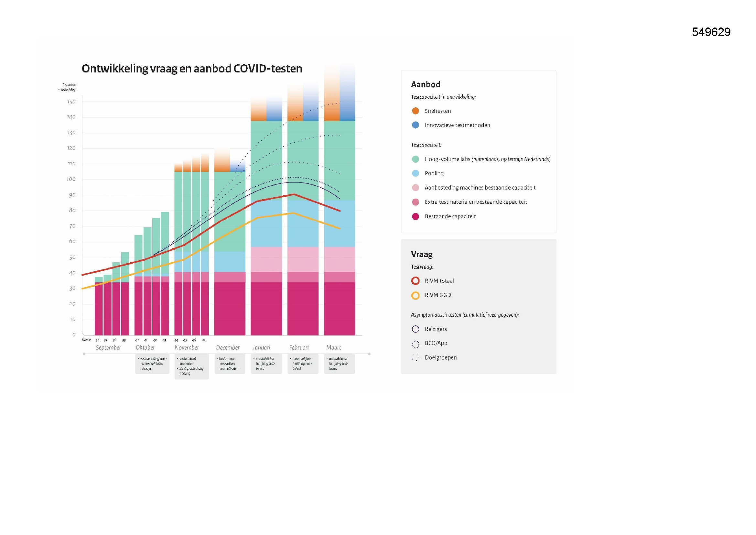The image size is (756, 535).
Task: Click the green Hoog-volume labs legend dot
Action: click(416, 159)
